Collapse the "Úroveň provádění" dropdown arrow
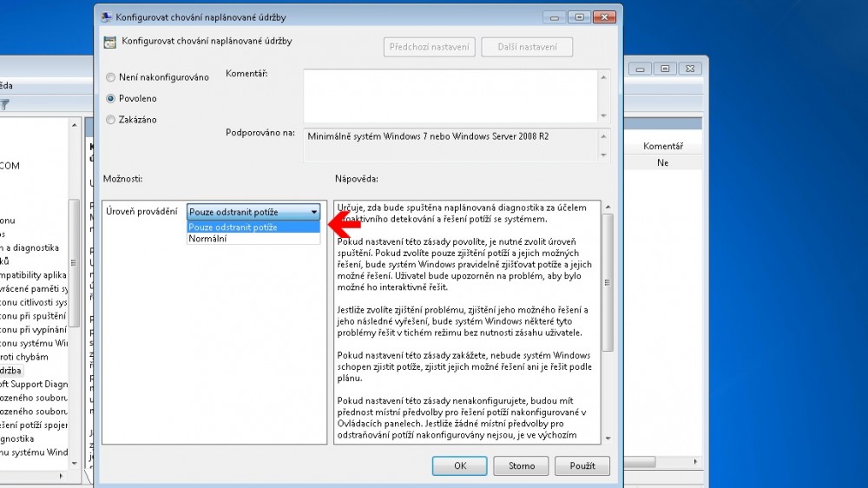The image size is (868, 488). point(313,213)
